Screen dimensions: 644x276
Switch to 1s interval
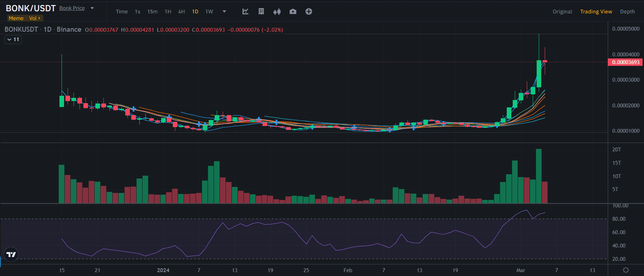point(138,12)
